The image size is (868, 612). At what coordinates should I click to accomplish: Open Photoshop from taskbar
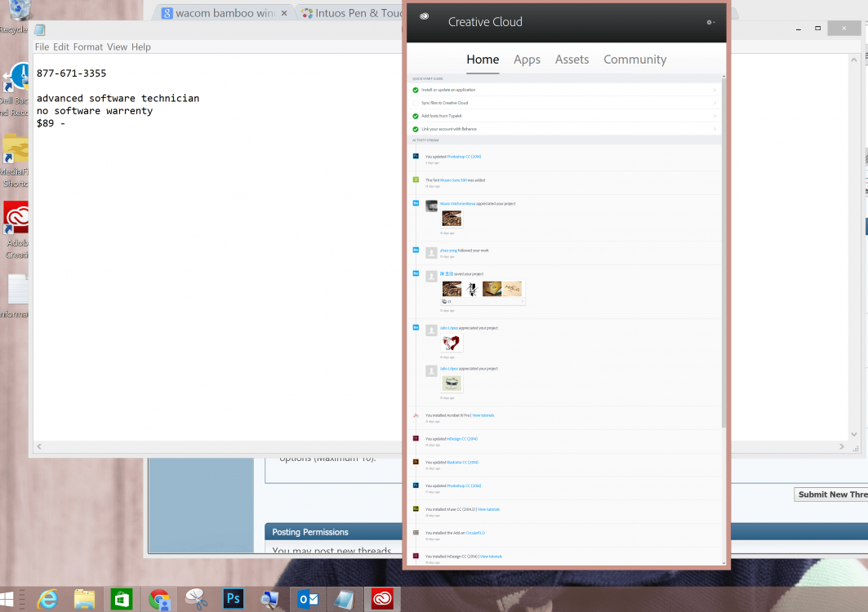click(233, 599)
